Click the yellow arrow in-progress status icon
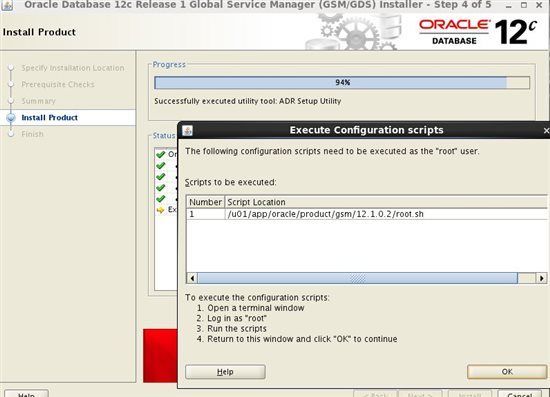550x397 pixels. coord(161,210)
